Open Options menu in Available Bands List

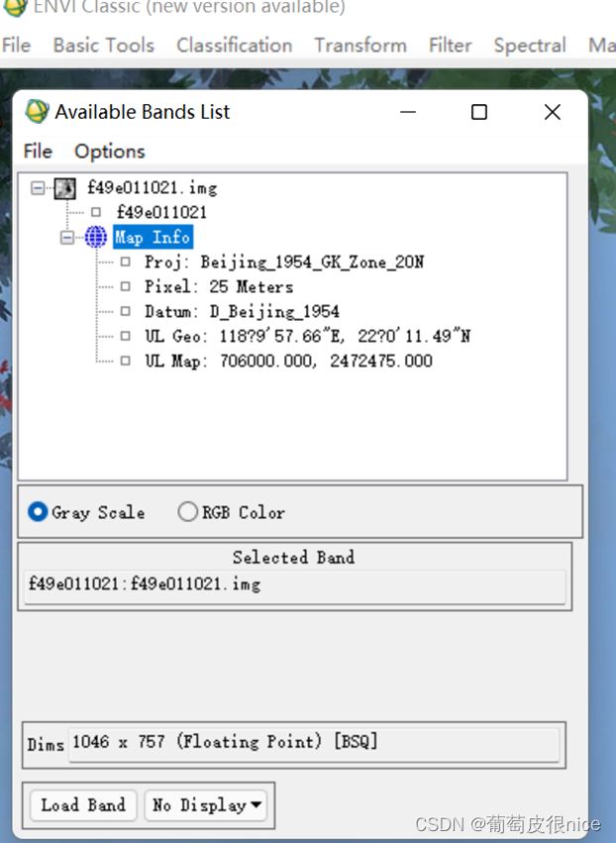110,152
